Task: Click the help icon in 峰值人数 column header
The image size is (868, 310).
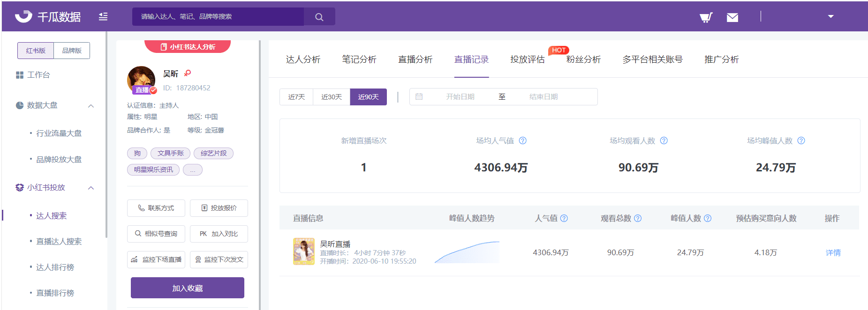Action: 708,218
